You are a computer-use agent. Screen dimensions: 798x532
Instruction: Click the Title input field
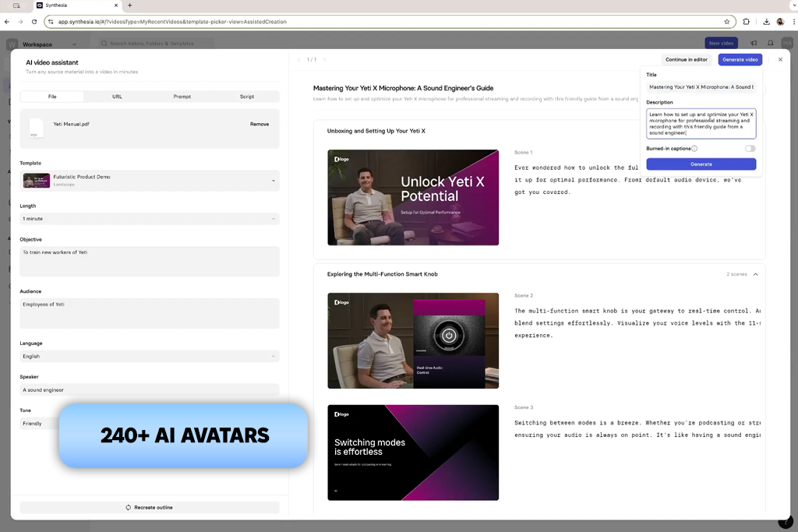[701, 87]
